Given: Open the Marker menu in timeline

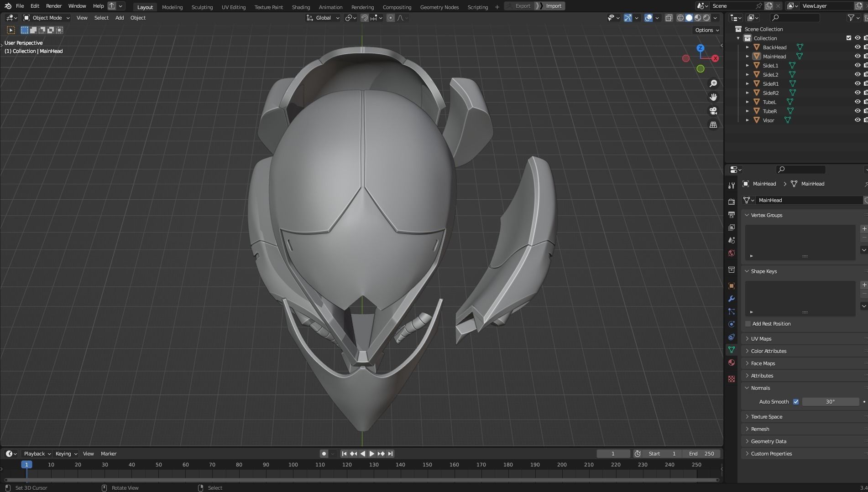Looking at the screenshot, I should (109, 454).
